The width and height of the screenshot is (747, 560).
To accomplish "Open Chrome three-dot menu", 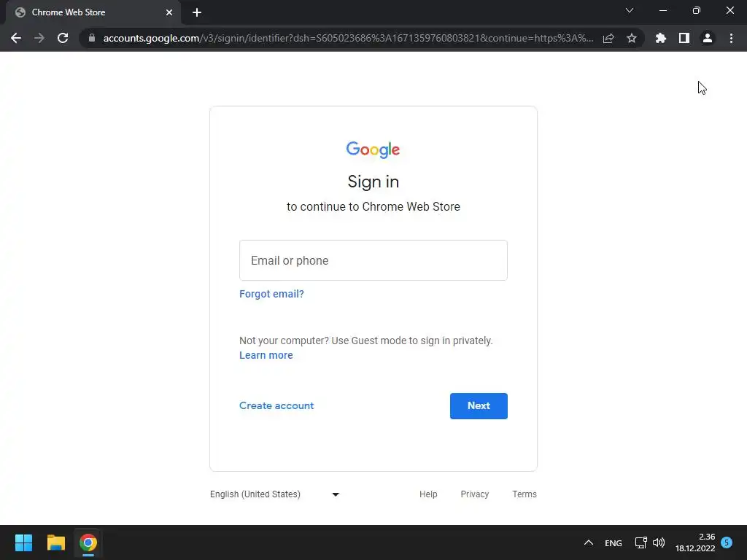I will 731,38.
